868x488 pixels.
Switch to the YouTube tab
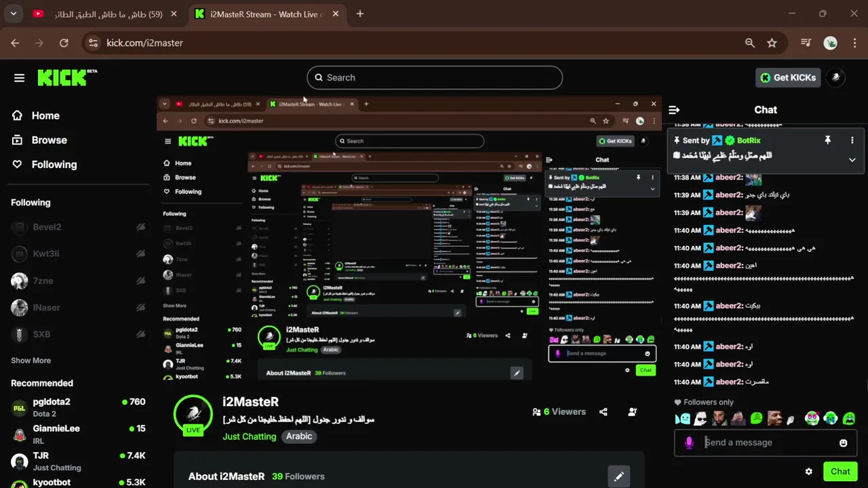coord(100,14)
